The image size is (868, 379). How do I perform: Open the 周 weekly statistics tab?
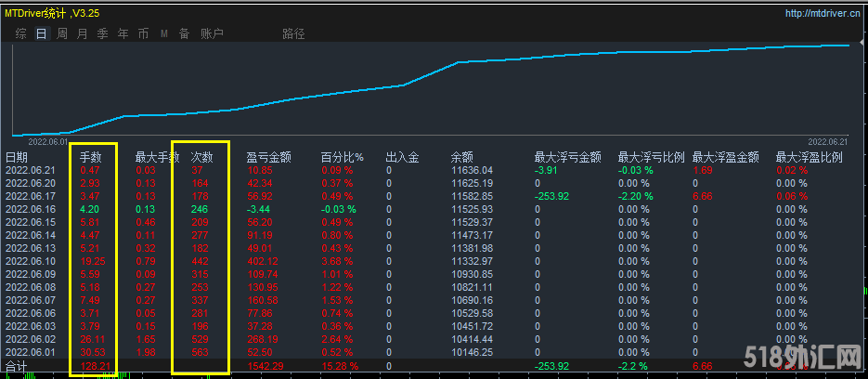pyautogui.click(x=62, y=33)
